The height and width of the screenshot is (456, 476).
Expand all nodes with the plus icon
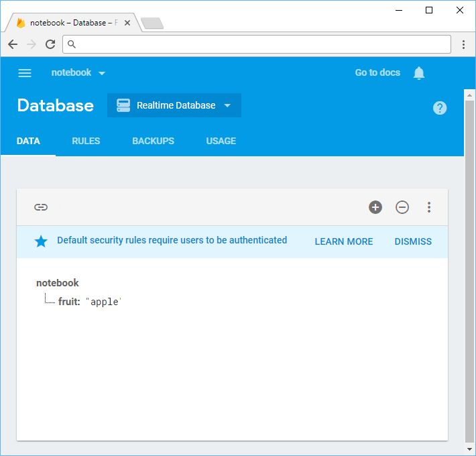(375, 207)
